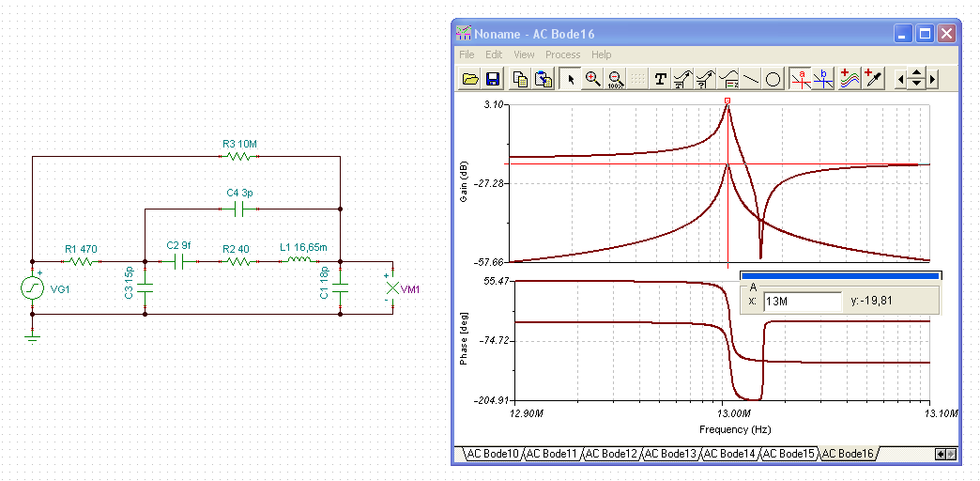Select the AC Bode16 tab
The height and width of the screenshot is (481, 980).
click(849, 454)
